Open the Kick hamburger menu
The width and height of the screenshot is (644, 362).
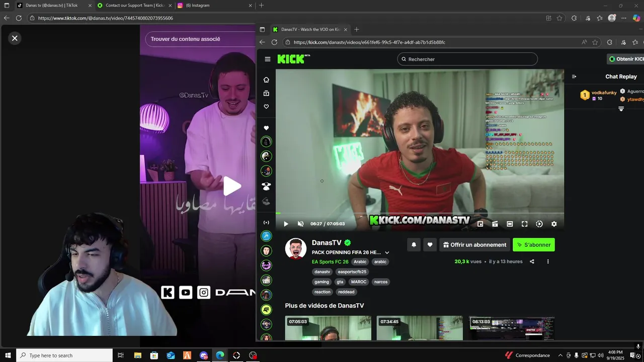pyautogui.click(x=268, y=59)
